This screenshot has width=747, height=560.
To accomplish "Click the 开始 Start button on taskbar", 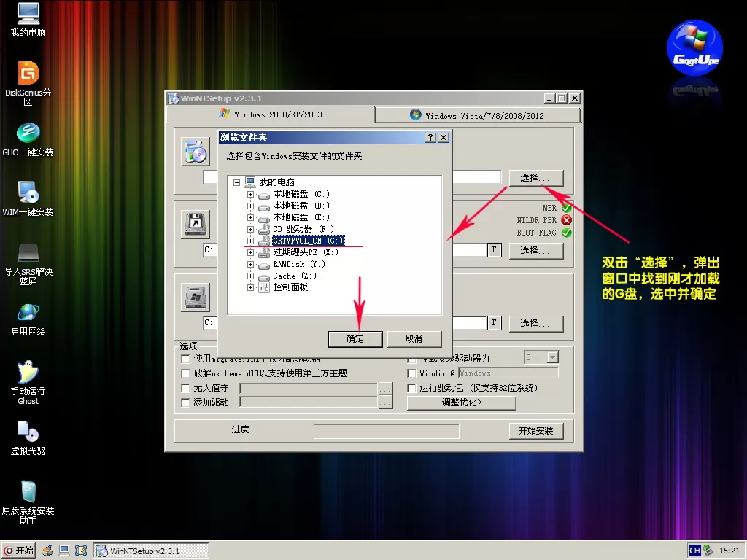I will tap(19, 551).
